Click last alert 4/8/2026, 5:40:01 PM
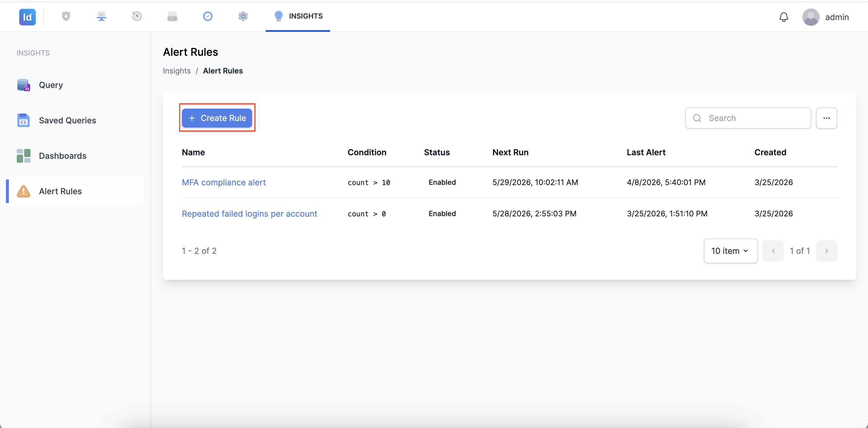Screen dimensions: 868x428 click(x=666, y=182)
